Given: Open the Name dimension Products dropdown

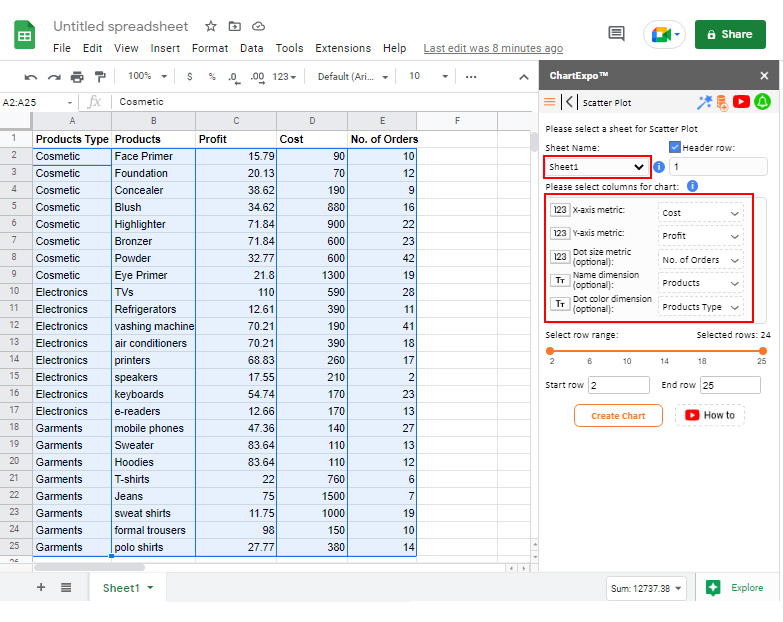Looking at the screenshot, I should pyautogui.click(x=700, y=283).
